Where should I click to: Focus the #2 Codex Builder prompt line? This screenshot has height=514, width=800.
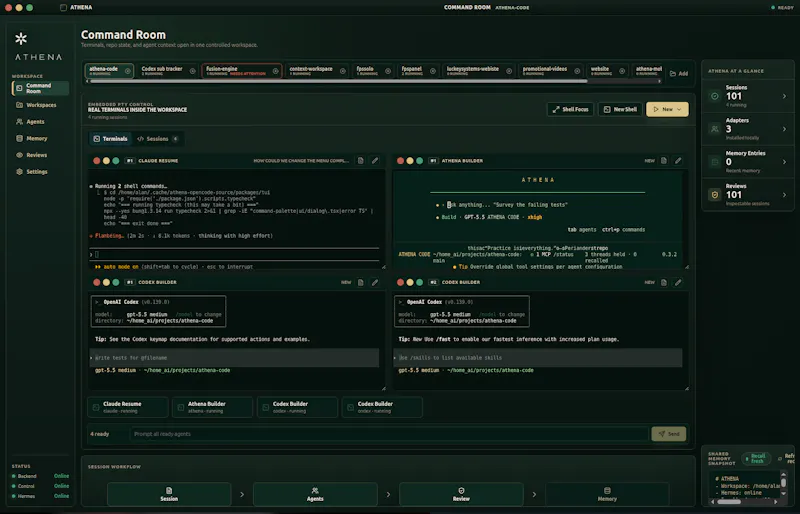tap(538, 358)
